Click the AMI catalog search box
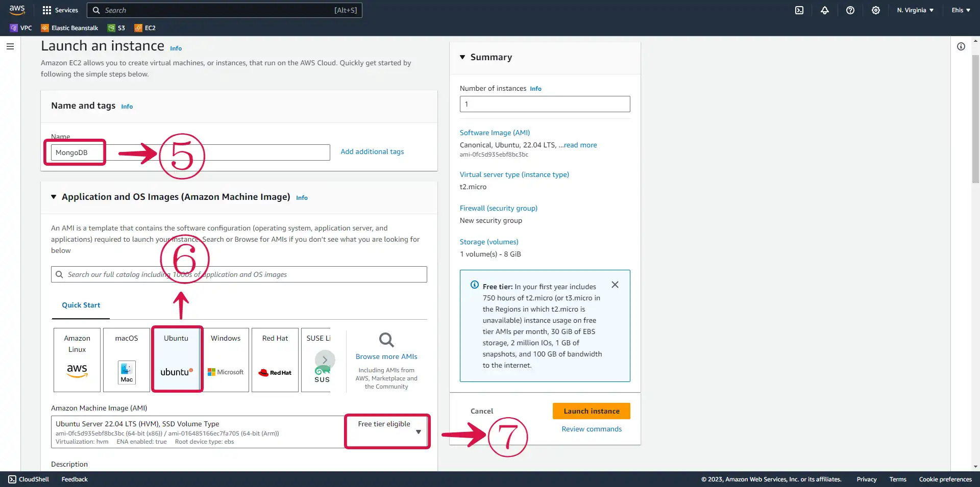980x487 pixels. [x=239, y=274]
